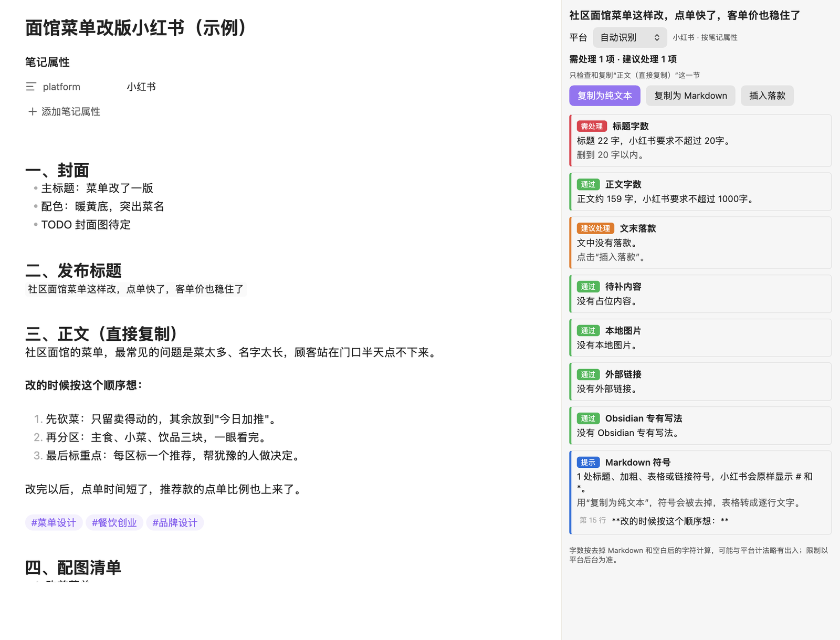
Task: Click the platform property name
Action: [x=61, y=87]
